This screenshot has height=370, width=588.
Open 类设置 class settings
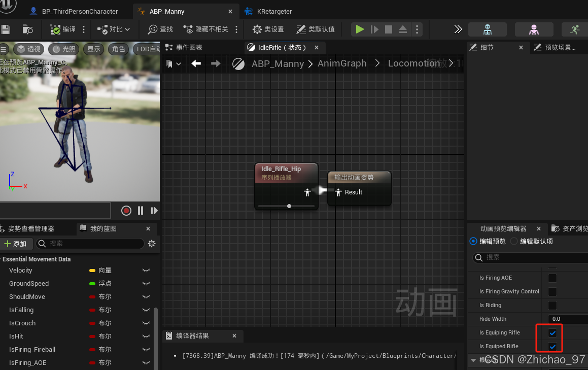click(268, 29)
